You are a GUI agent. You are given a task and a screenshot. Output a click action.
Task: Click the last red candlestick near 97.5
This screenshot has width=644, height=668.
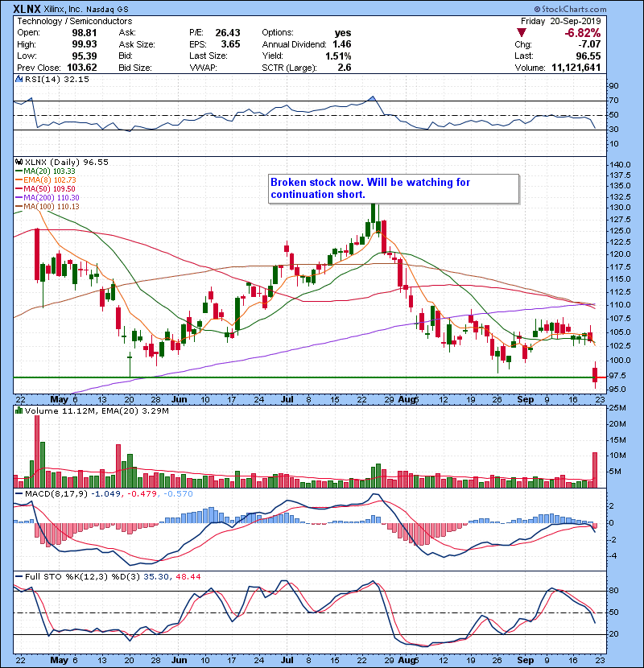pos(596,374)
